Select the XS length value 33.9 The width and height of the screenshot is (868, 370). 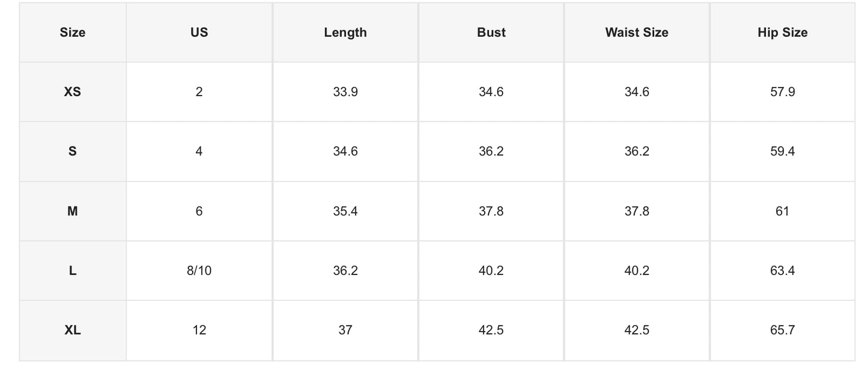tap(345, 92)
